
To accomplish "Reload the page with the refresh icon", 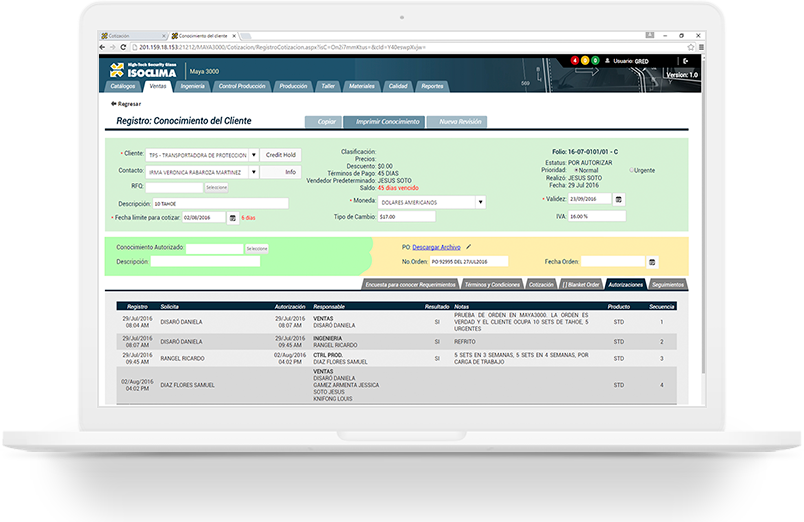I will tap(123, 47).
